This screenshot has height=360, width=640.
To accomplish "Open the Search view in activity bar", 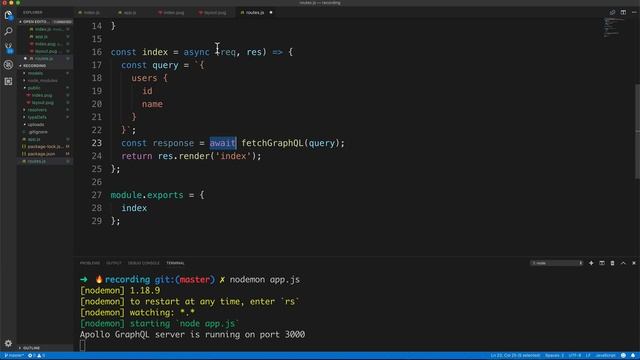I will [8, 31].
